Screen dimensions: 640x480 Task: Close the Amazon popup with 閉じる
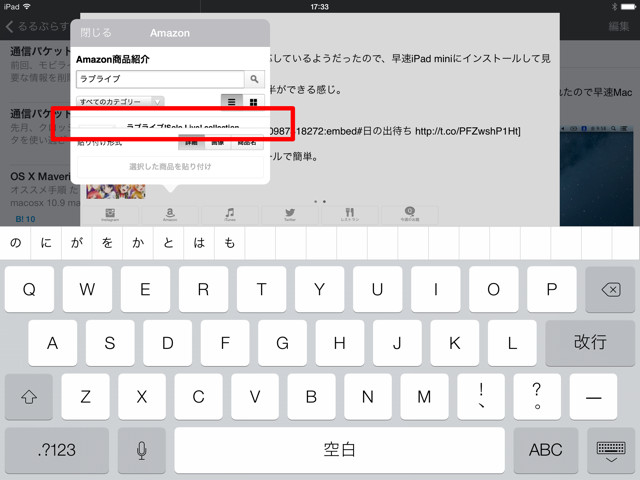[96, 33]
